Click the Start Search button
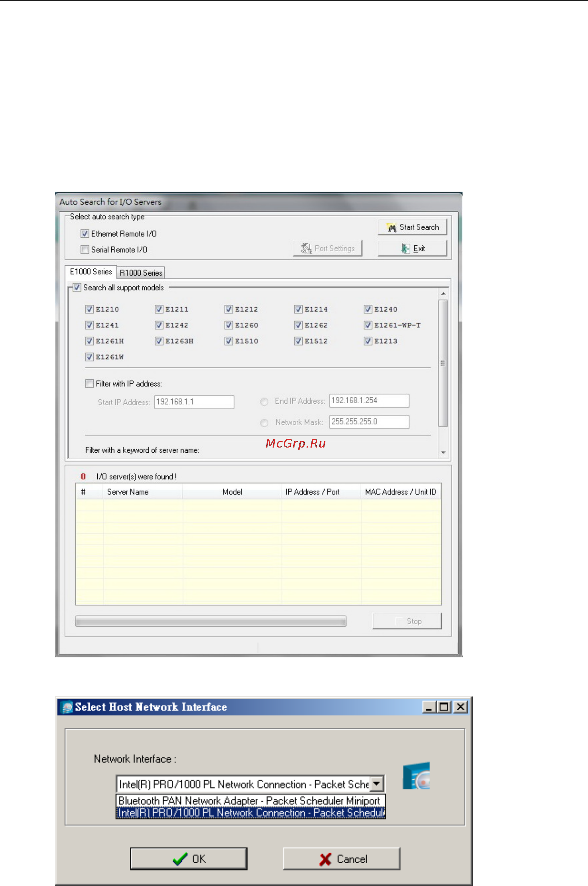 tap(412, 227)
